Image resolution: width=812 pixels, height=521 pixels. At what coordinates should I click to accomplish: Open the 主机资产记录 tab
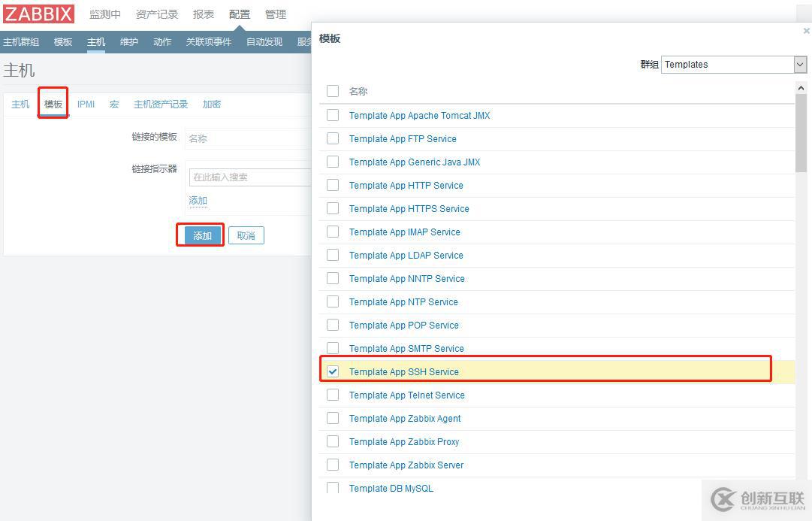pyautogui.click(x=161, y=104)
